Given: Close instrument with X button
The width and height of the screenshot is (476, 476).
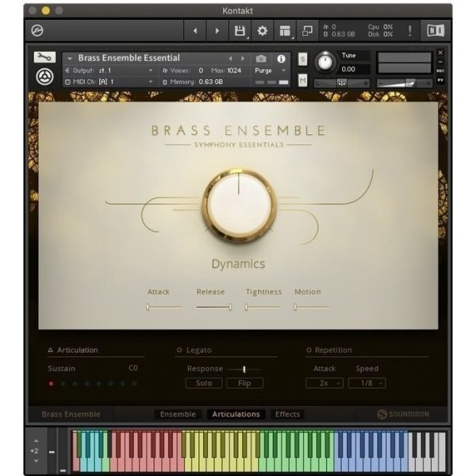Looking at the screenshot, I should 440,52.
